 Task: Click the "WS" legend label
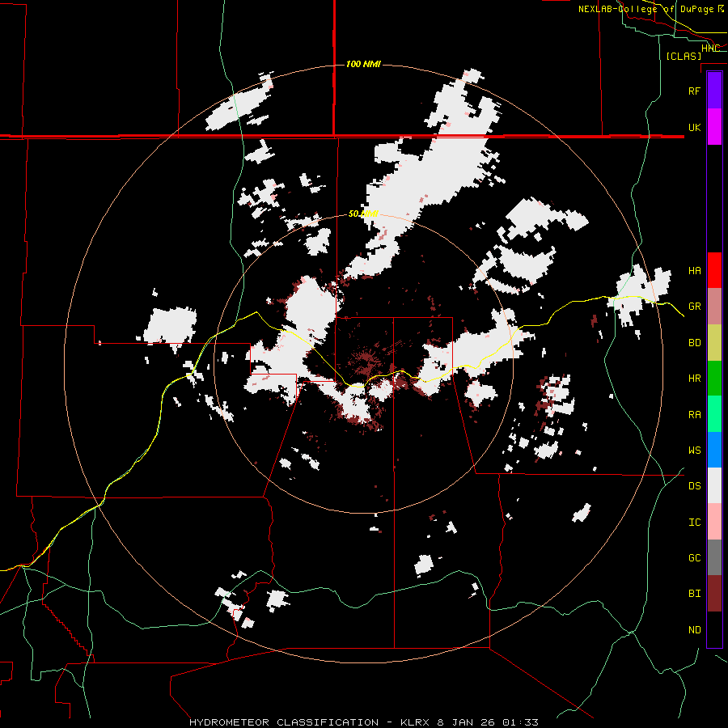pos(694,451)
